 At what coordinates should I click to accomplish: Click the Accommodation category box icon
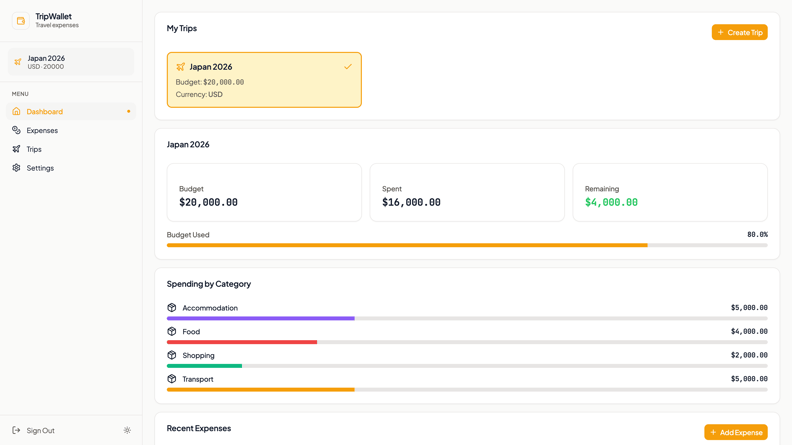[172, 308]
